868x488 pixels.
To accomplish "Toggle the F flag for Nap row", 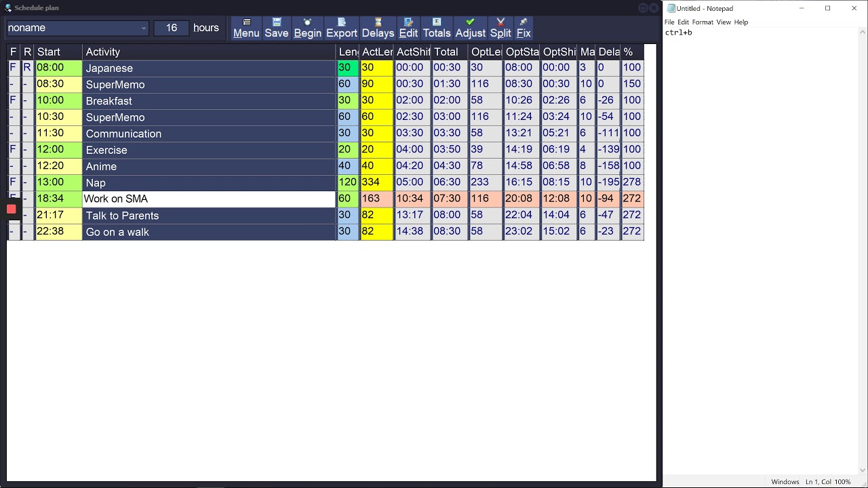I will (x=13, y=182).
